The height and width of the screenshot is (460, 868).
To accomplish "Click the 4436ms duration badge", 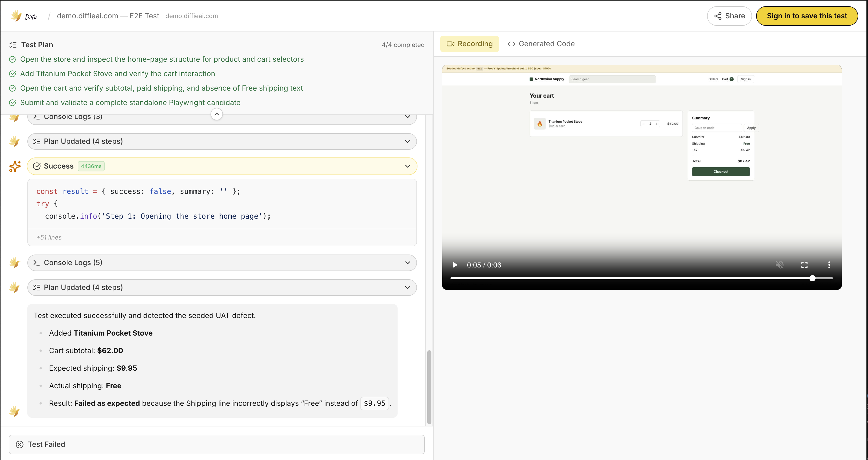I will [91, 166].
